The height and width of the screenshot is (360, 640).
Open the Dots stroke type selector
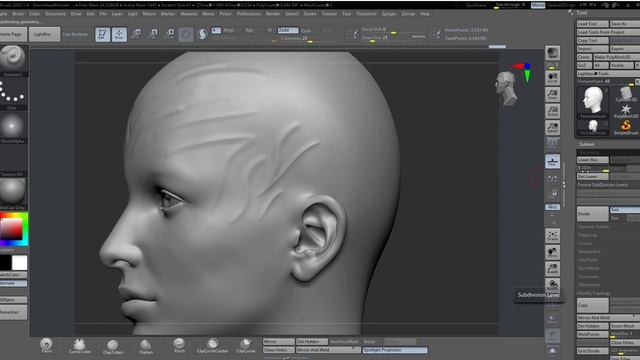pyautogui.click(x=13, y=94)
